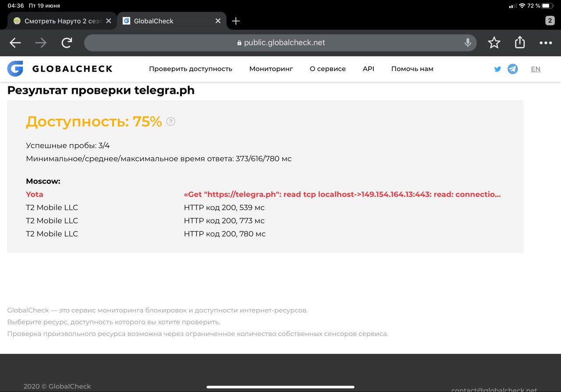Click the 2020 © GlobalCheck footer text
Screen dimensions: 561x392
57,386
